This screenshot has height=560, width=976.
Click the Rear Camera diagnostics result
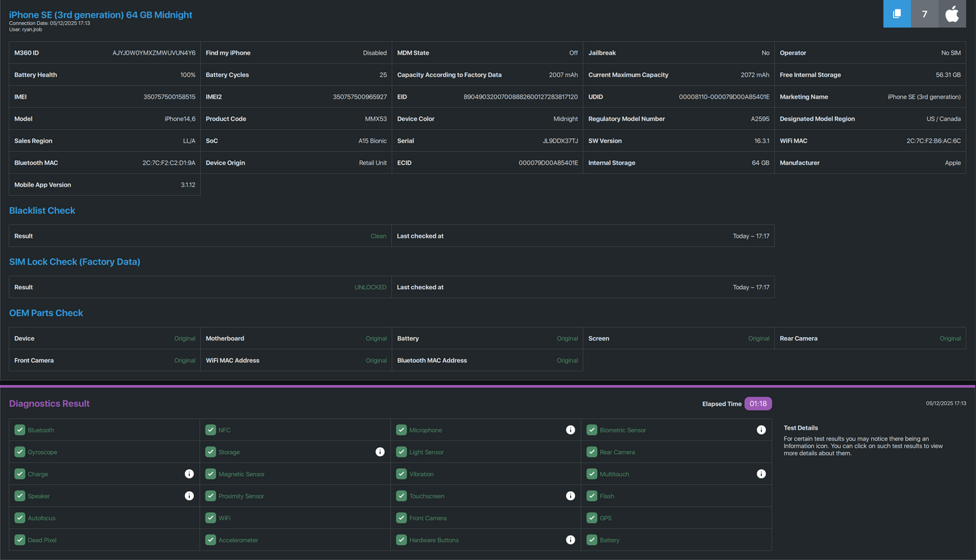pyautogui.click(x=617, y=452)
